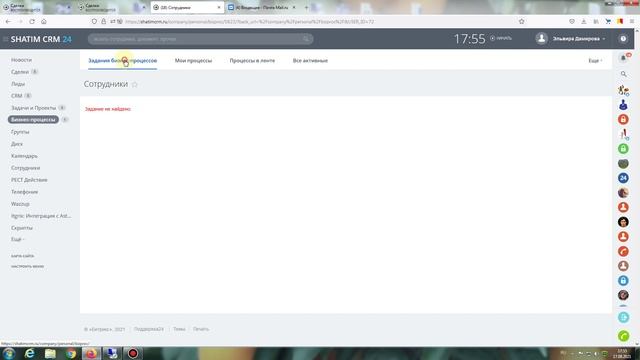Open Поддержка24 footer link

149,329
